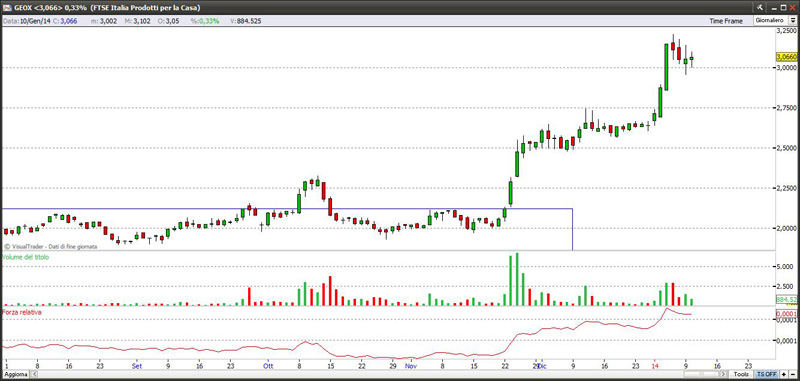Click the GEOX title bar text
Viewport: 800px width, 381px height.
click(x=107, y=8)
